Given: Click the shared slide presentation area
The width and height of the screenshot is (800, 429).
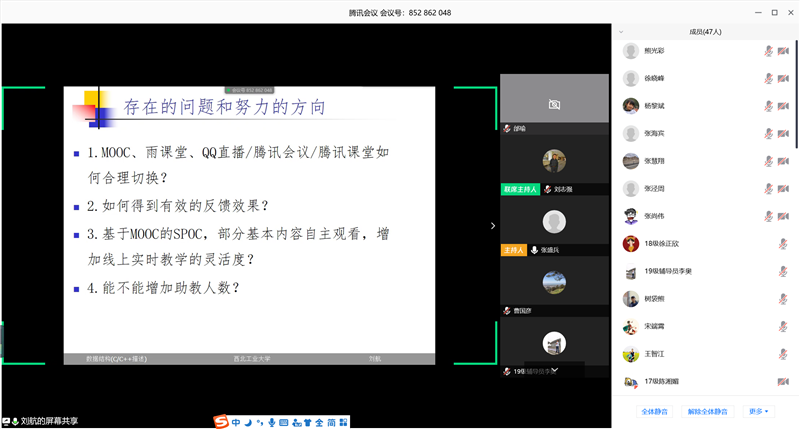Looking at the screenshot, I should (x=249, y=225).
